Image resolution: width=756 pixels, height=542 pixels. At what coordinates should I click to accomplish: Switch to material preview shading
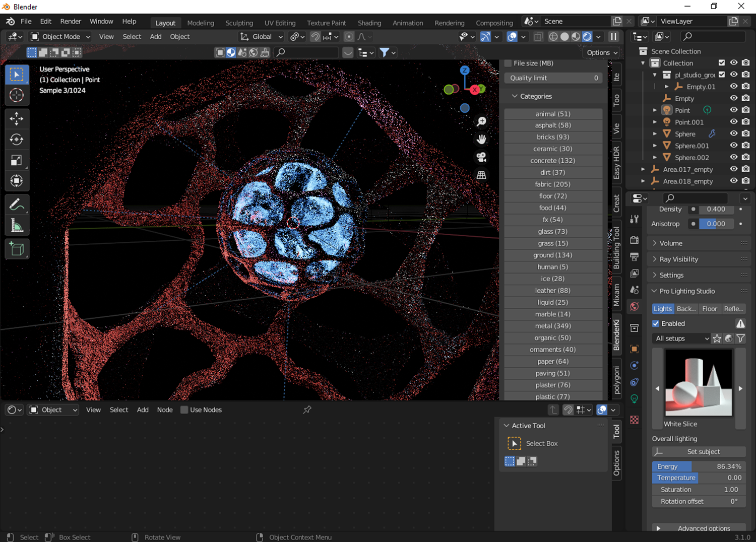tap(576, 37)
